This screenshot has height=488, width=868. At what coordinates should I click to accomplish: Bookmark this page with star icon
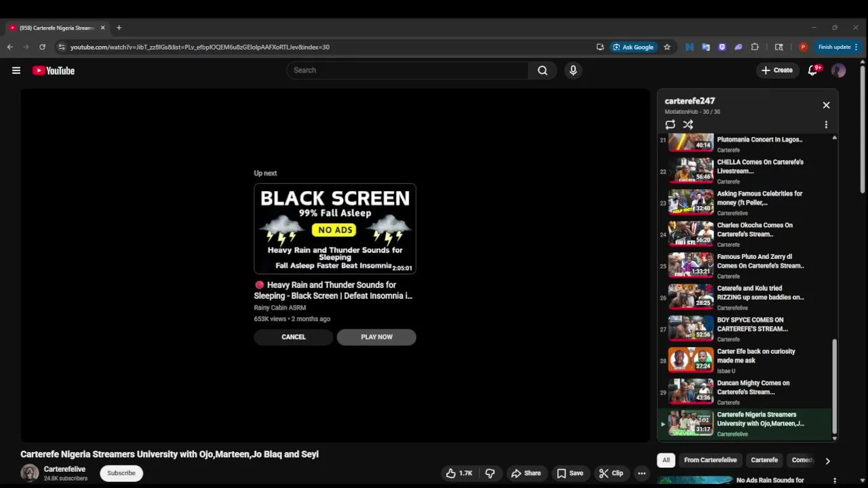(667, 47)
